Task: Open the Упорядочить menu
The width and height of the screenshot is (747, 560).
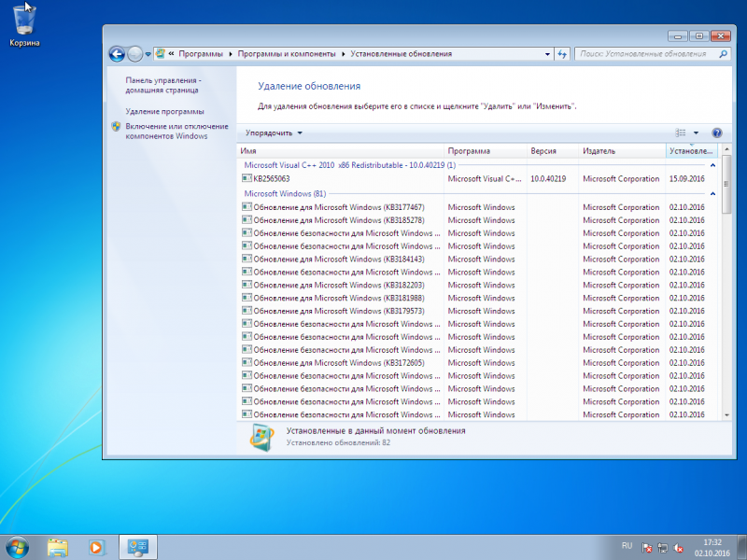Action: coord(274,133)
